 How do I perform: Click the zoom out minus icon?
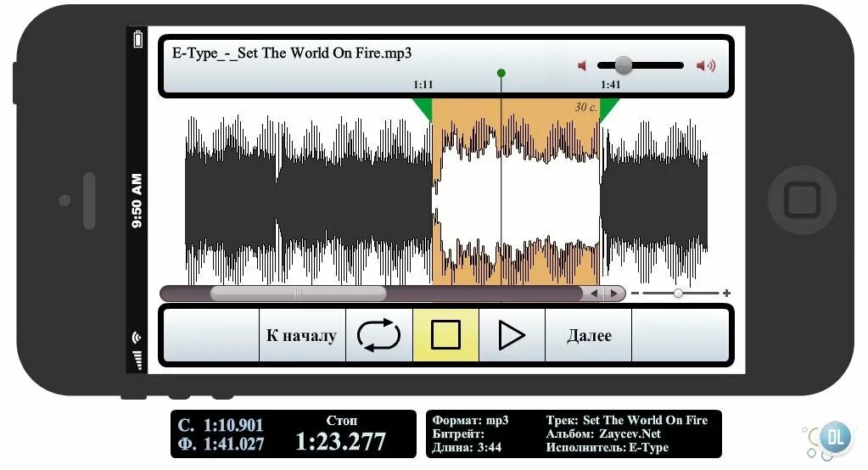coord(635,294)
